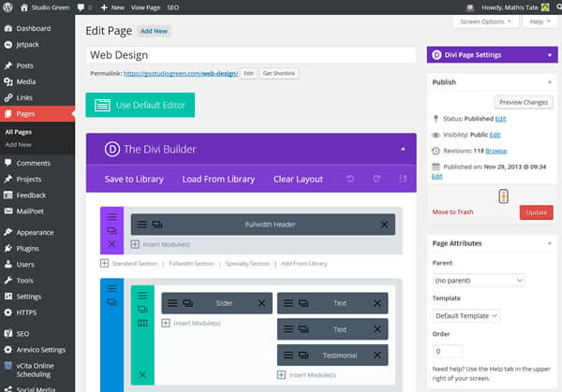562x392 pixels.
Task: Open the Users menu
Action: tap(25, 265)
